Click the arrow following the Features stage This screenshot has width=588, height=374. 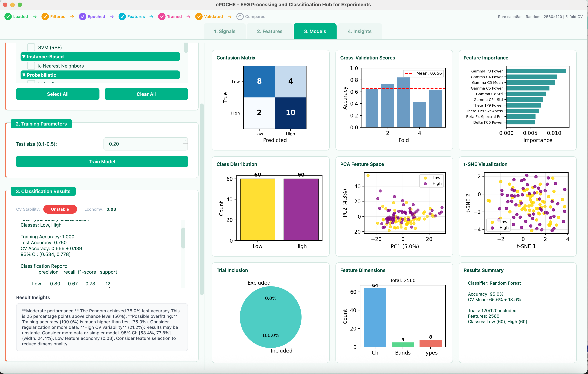[151, 16]
